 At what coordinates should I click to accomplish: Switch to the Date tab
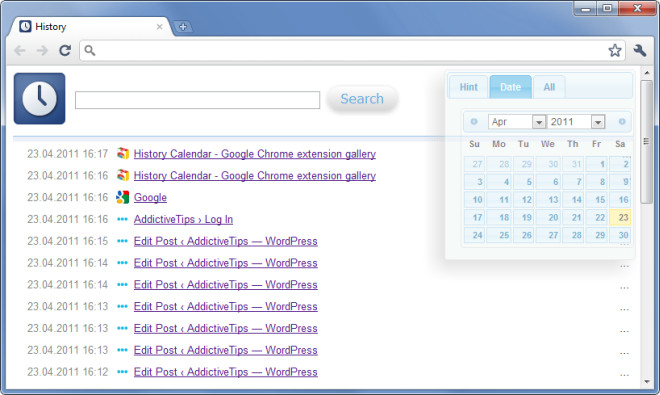(510, 87)
